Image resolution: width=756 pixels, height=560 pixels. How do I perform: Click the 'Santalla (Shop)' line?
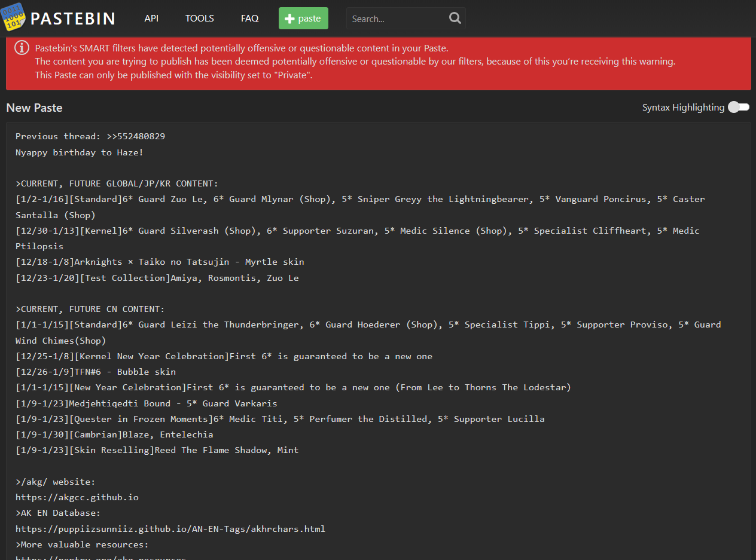click(x=56, y=215)
